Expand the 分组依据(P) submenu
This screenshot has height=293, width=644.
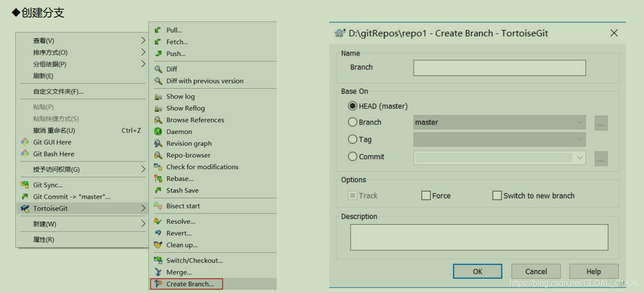click(143, 64)
